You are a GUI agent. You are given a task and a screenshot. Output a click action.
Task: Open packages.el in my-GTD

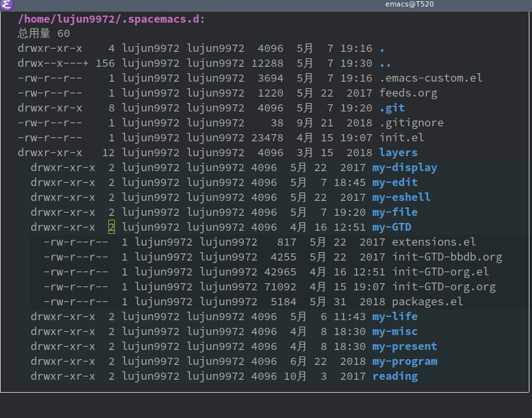click(x=427, y=301)
